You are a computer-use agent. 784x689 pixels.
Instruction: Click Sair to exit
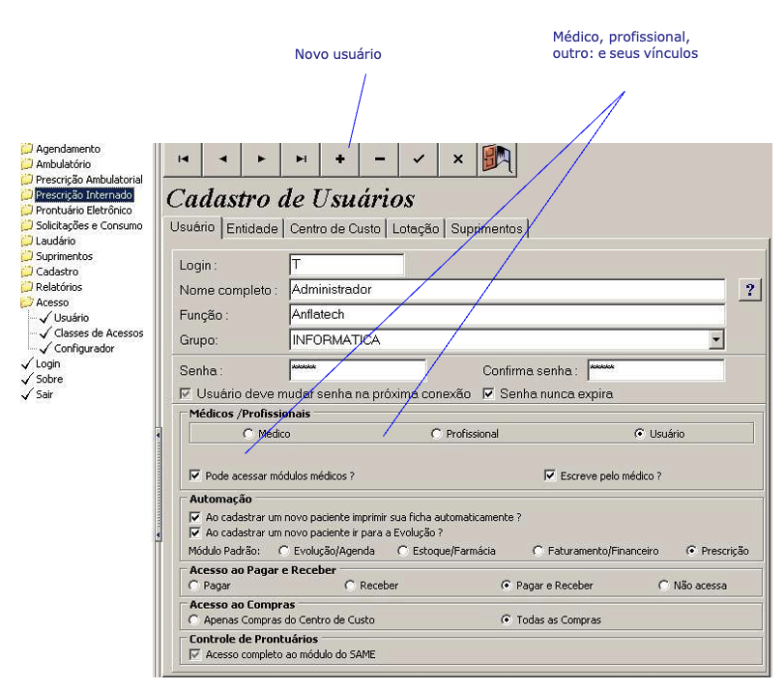click(x=38, y=394)
